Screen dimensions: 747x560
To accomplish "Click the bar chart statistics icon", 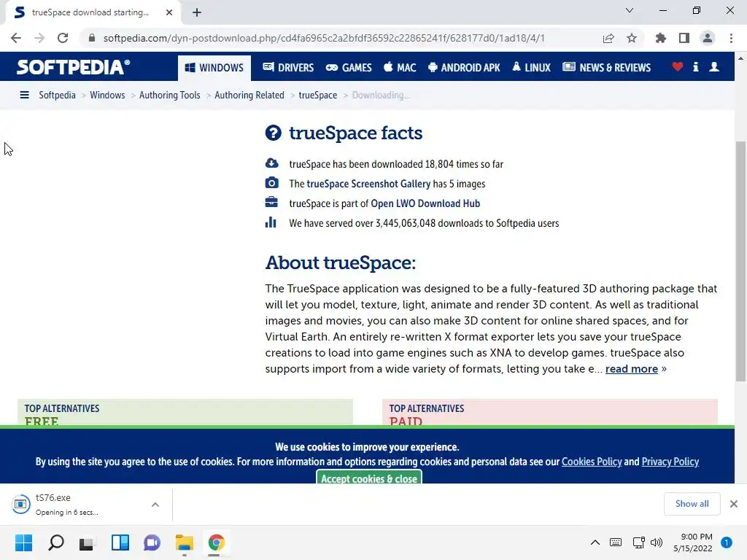I will pos(271,222).
